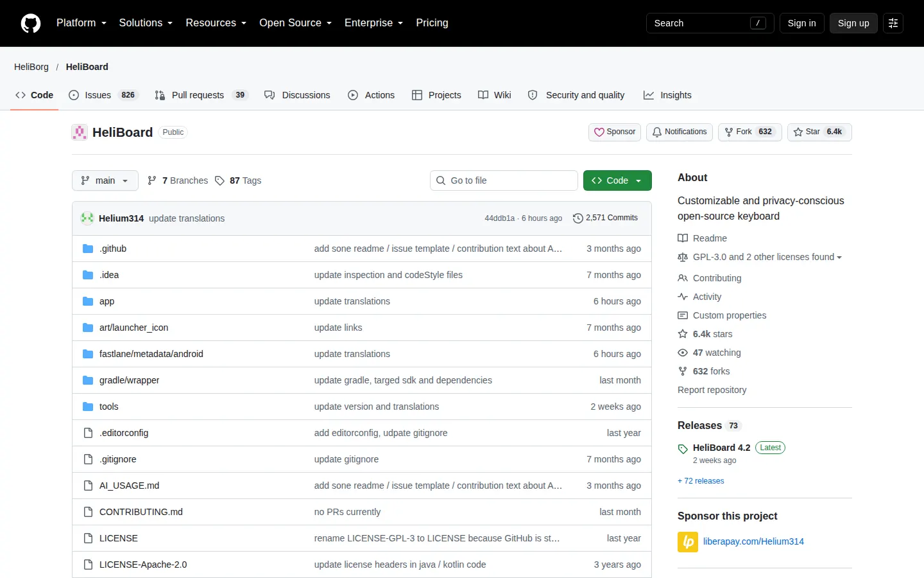The image size is (924, 578).
Task: Click the pulse icon next to Activity
Action: tap(683, 297)
